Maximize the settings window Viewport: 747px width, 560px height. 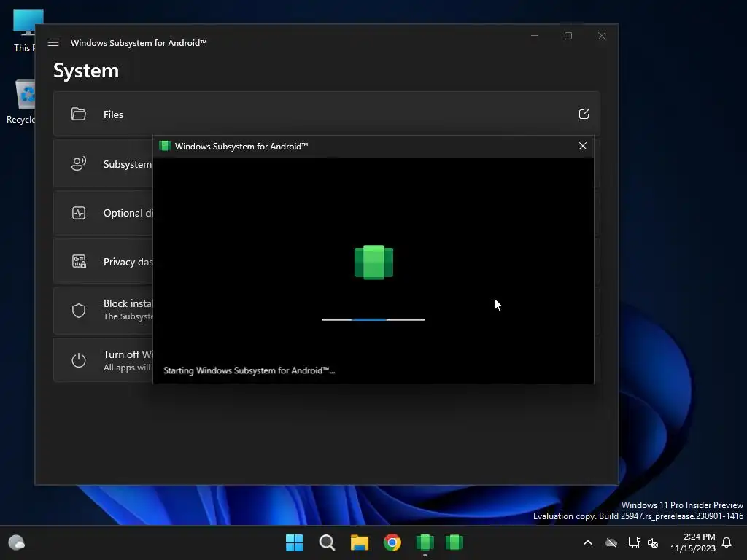tap(568, 36)
